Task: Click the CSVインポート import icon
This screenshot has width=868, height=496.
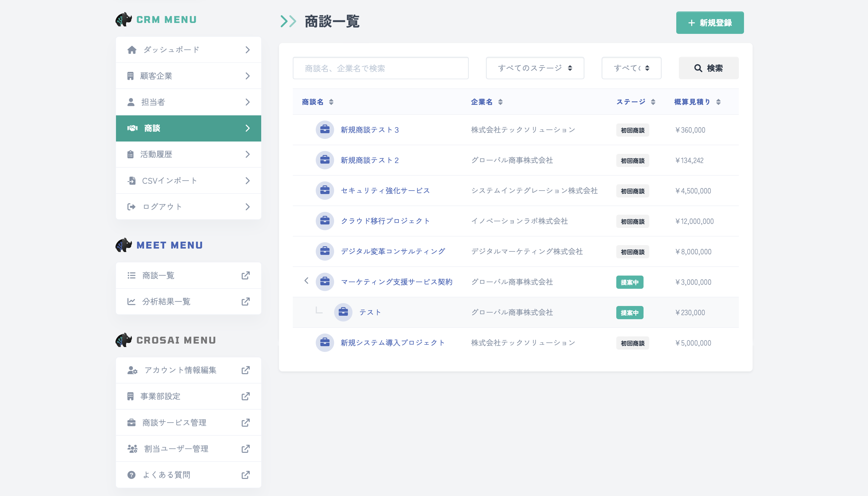Action: tap(132, 181)
